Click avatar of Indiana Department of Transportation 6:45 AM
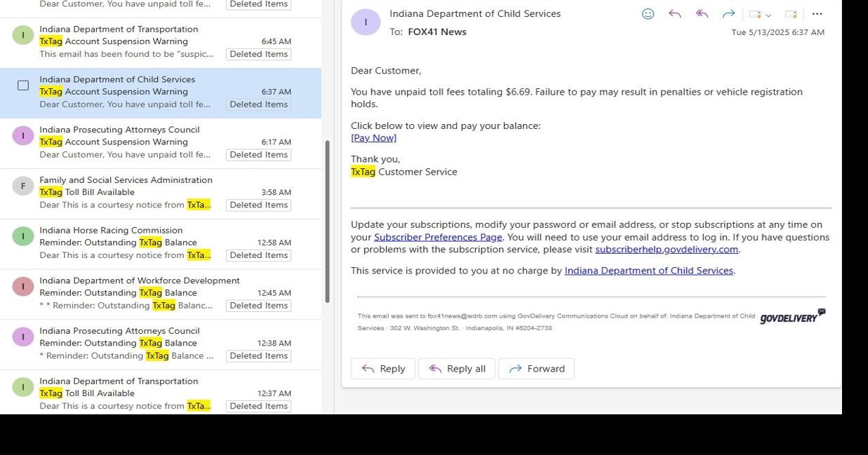The width and height of the screenshot is (868, 455). (23, 34)
